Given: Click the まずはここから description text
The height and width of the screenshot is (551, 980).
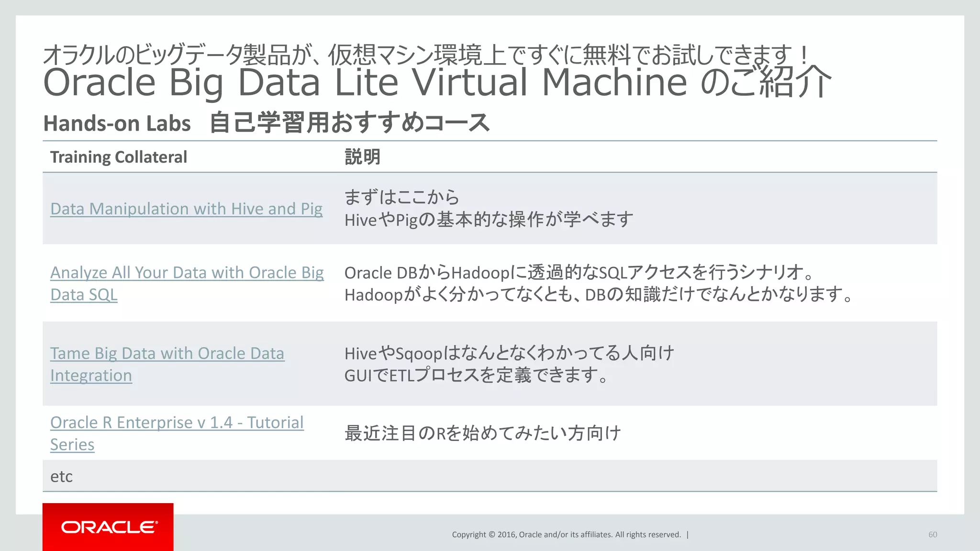Looking at the screenshot, I should click(x=401, y=197).
